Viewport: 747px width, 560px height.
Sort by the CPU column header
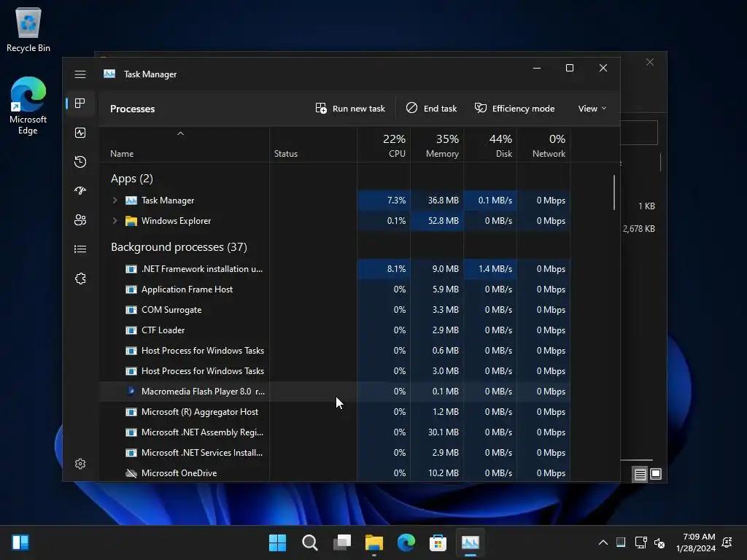pos(384,146)
